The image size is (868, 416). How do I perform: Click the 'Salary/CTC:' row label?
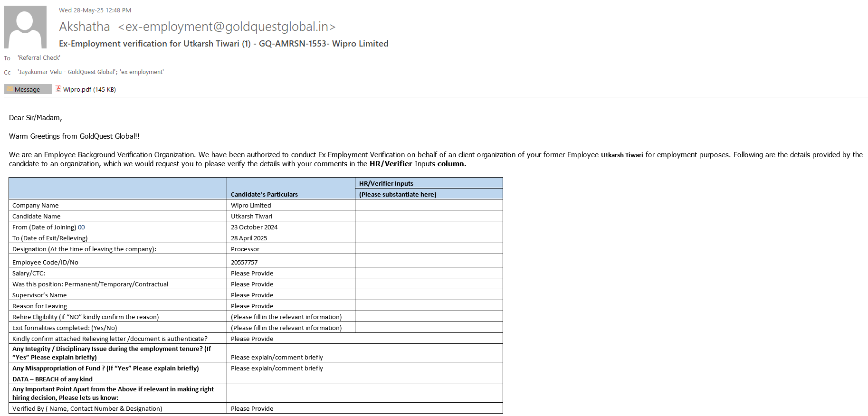click(29, 273)
